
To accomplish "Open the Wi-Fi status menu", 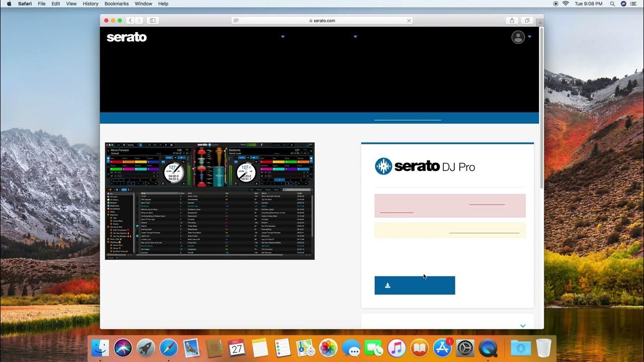I will 566,4.
